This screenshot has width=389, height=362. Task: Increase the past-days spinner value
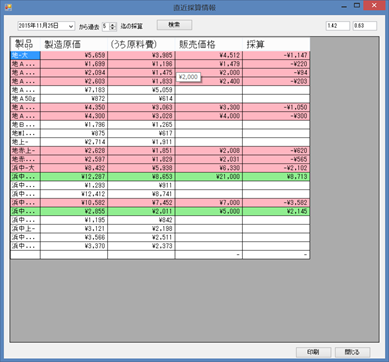point(113,25)
